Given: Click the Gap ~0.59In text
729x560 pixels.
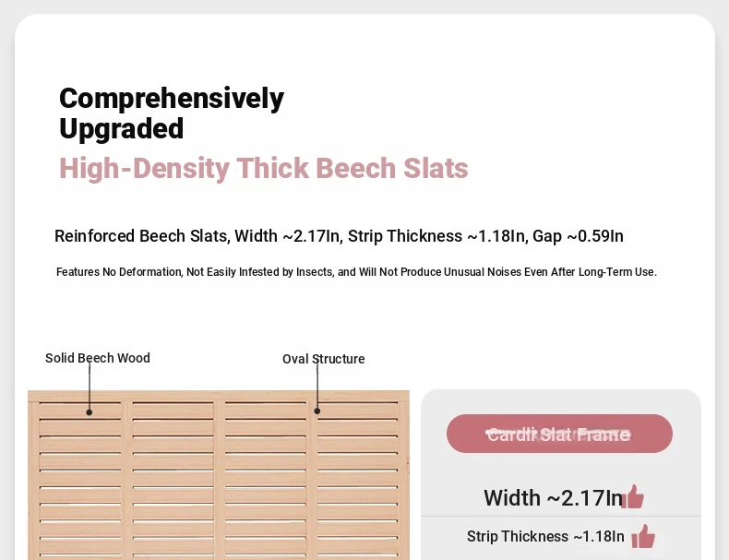Looking at the screenshot, I should 578,236.
